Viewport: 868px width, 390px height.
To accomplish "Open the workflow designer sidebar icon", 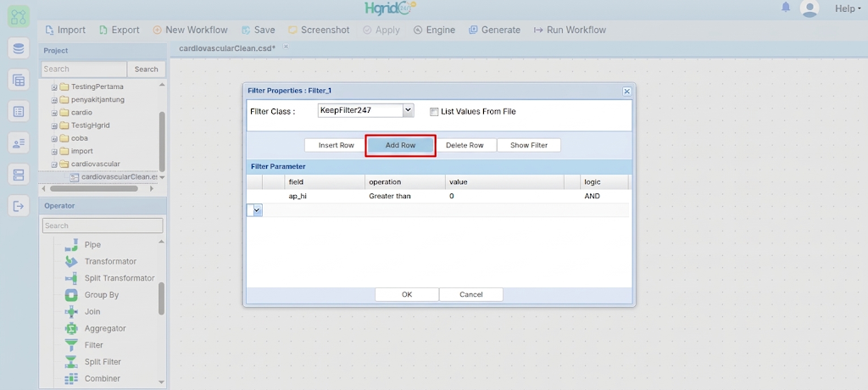I will [x=19, y=17].
